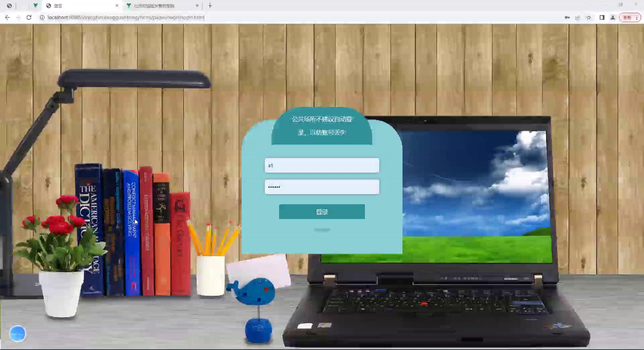Screen dimensions: 644x350
Task: Click the browser back arrow
Action: pyautogui.click(x=7, y=17)
